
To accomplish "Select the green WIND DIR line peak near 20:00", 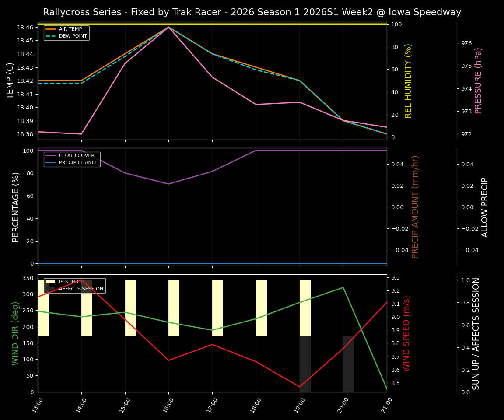I will 343,287.
